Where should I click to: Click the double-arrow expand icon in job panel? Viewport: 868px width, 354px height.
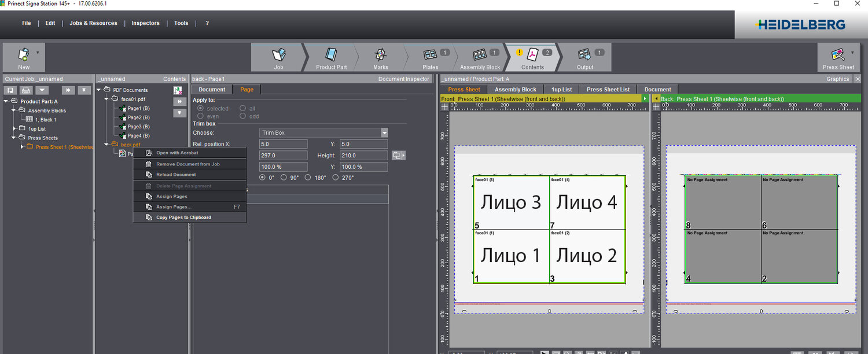[x=68, y=90]
